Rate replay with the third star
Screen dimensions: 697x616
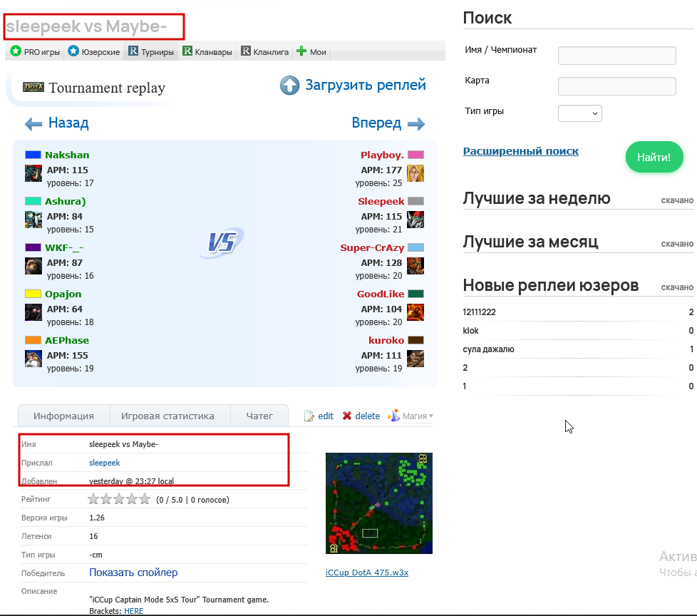pos(119,499)
